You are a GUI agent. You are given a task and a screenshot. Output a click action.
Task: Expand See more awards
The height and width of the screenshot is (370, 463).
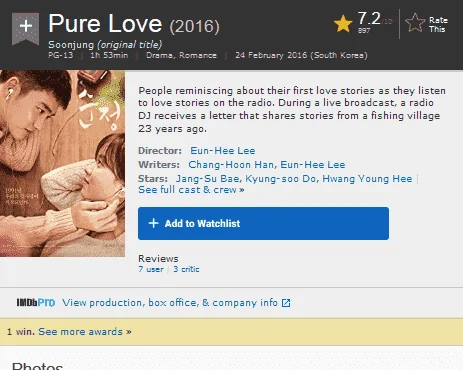click(85, 332)
